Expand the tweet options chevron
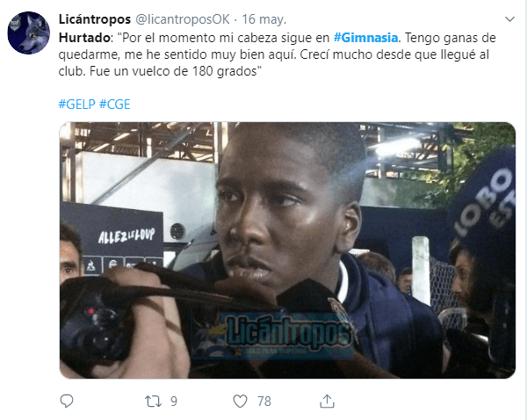Image resolution: width=527 pixels, height=420 pixels. tap(509, 19)
